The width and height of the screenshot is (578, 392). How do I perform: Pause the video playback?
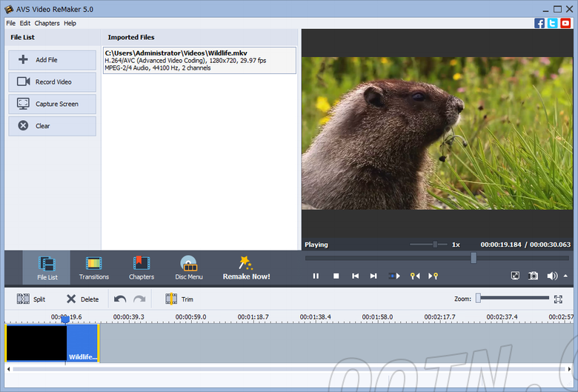tap(316, 276)
